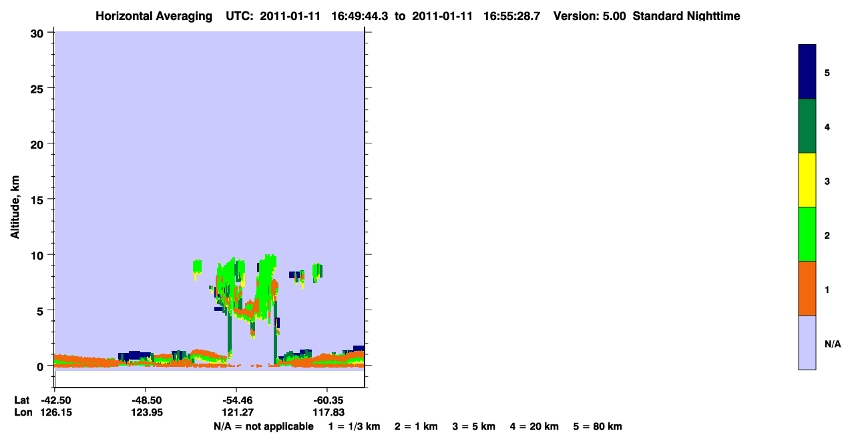Click the bright green colorbar segment labeled 2

807,234
